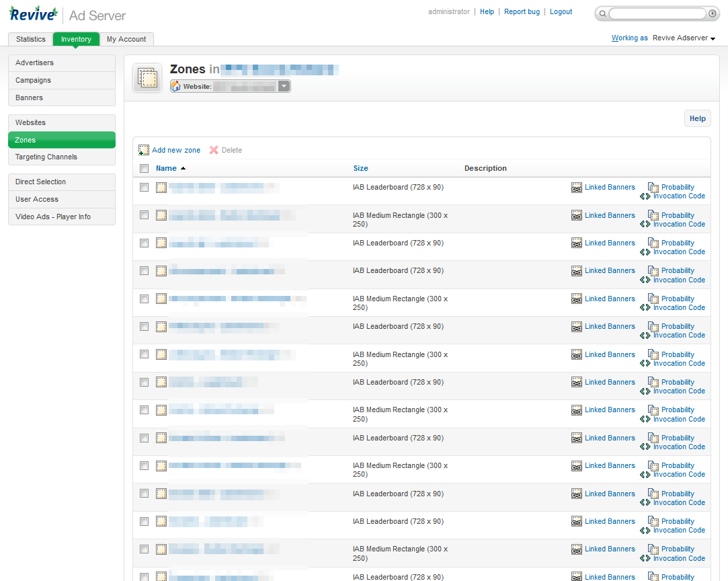Click the Report bug link
Image resolution: width=728 pixels, height=581 pixels.
pyautogui.click(x=522, y=11)
